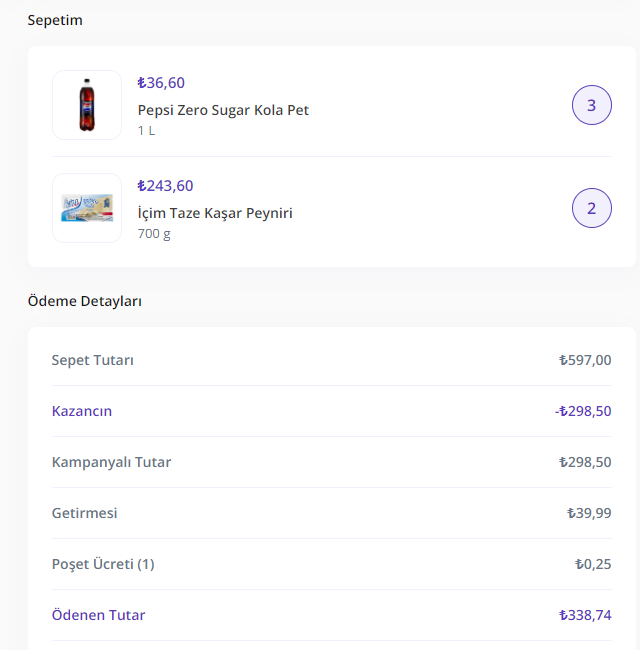Click the ₺243,60 price
Image resolution: width=640 pixels, height=650 pixels.
click(165, 186)
